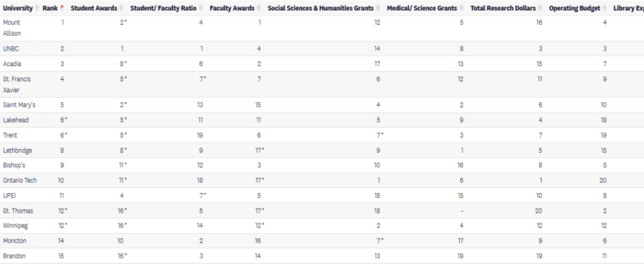The width and height of the screenshot is (644, 264).
Task: Click the UNBC university name
Action: pos(11,48)
